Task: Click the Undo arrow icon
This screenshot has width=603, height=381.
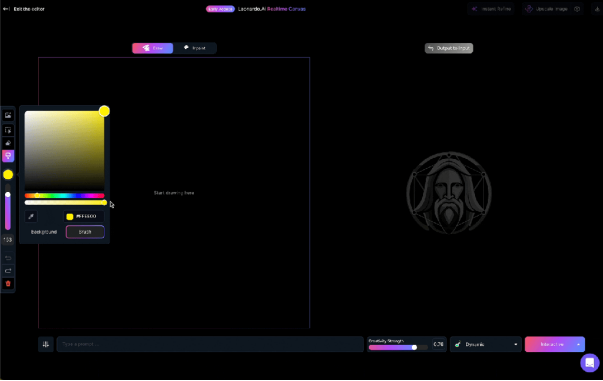Action: coord(8,258)
